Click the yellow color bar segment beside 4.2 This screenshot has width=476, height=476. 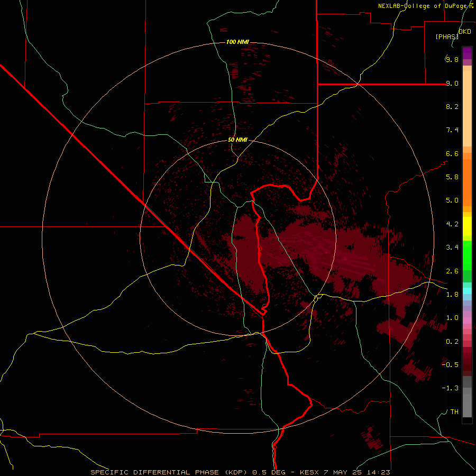point(467,226)
